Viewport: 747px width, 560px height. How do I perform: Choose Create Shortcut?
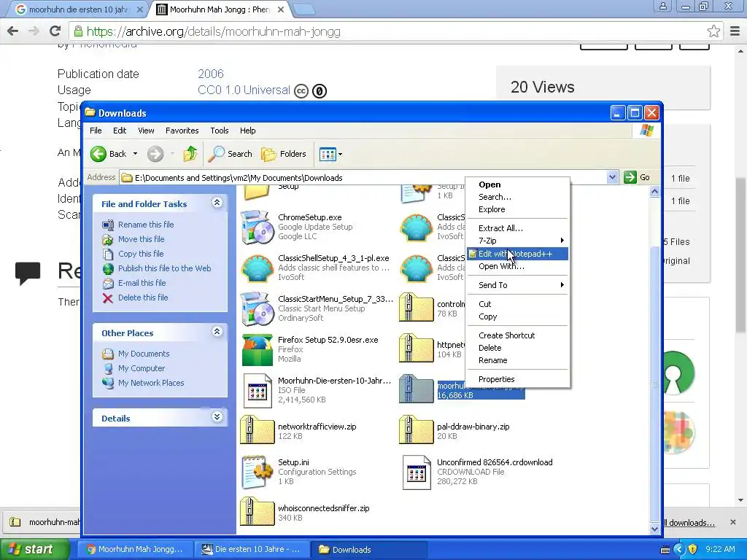517,335
